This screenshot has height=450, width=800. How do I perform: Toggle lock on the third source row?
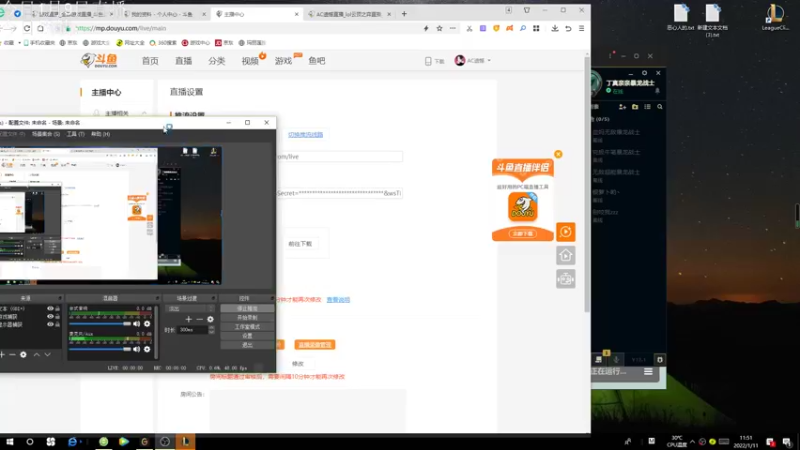(57, 324)
